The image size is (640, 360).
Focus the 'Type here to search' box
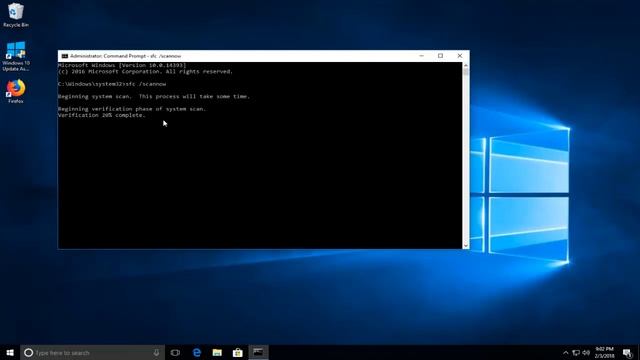click(x=92, y=353)
